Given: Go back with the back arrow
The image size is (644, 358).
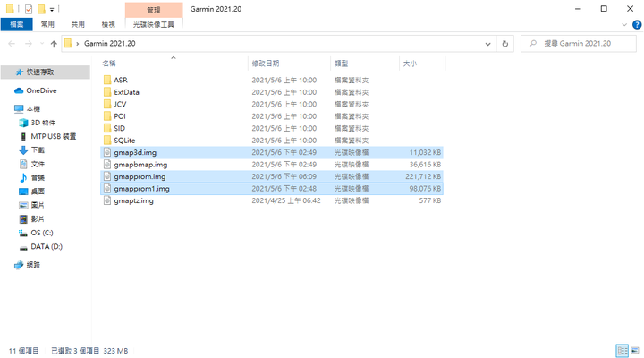Looking at the screenshot, I should coord(12,44).
